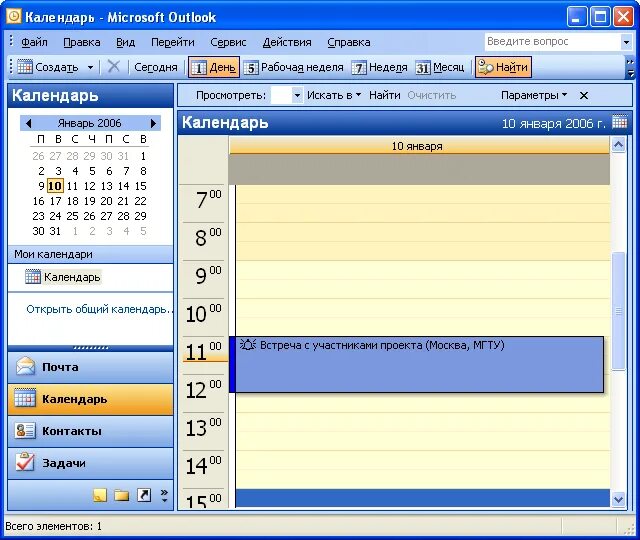This screenshot has width=640, height=540.
Task: Click the Введите вопрос help input field
Action: click(552, 42)
